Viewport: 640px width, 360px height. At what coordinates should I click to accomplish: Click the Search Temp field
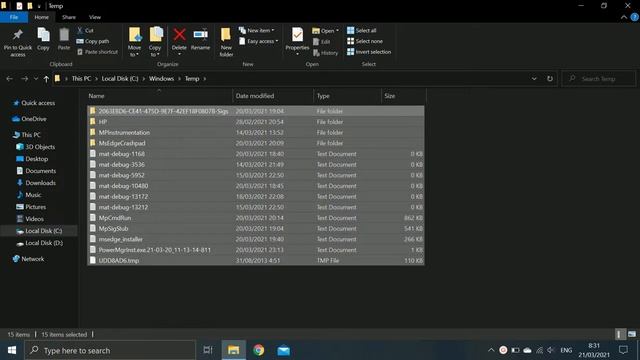point(599,79)
